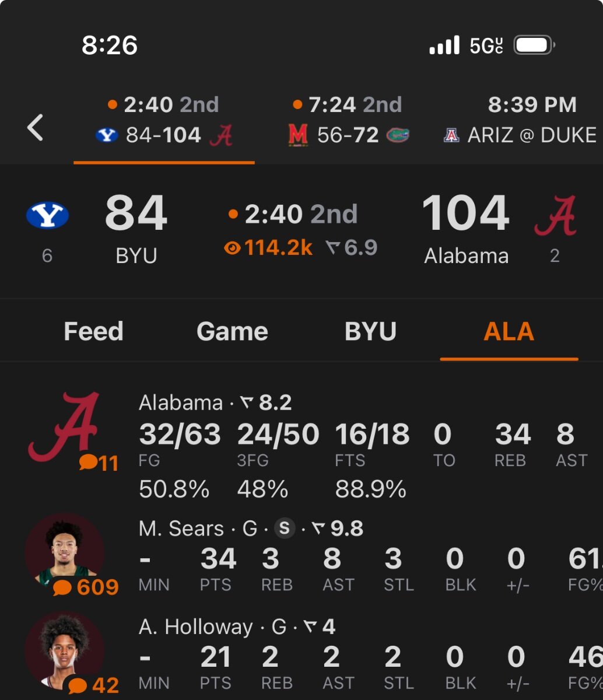Open M. Sears comments bubble showing 609
Image resolution: width=603 pixels, height=700 pixels.
(86, 587)
